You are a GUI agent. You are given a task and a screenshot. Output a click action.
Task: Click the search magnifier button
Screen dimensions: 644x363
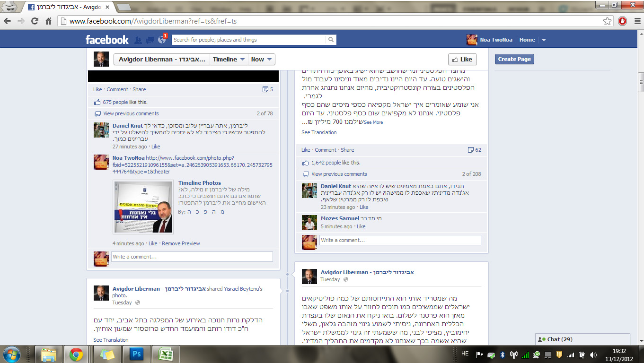(331, 40)
